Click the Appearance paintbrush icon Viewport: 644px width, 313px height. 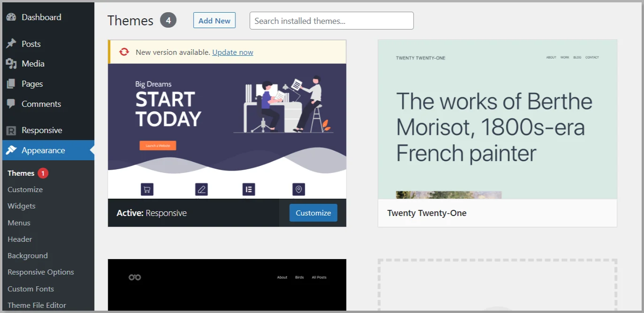[x=11, y=150]
